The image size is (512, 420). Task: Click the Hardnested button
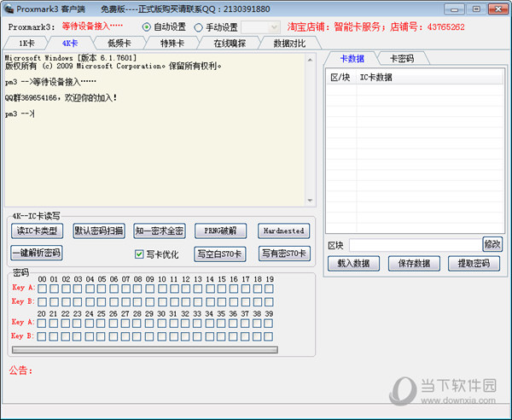coord(284,230)
